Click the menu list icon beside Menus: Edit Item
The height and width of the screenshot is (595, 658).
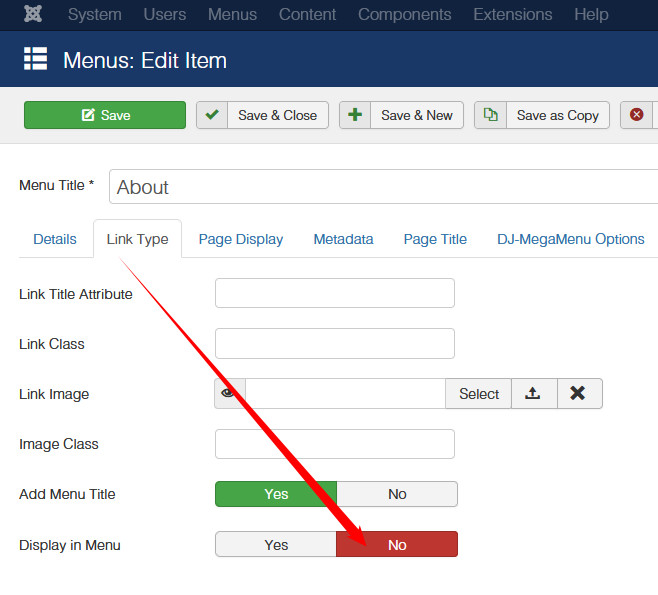[x=35, y=58]
